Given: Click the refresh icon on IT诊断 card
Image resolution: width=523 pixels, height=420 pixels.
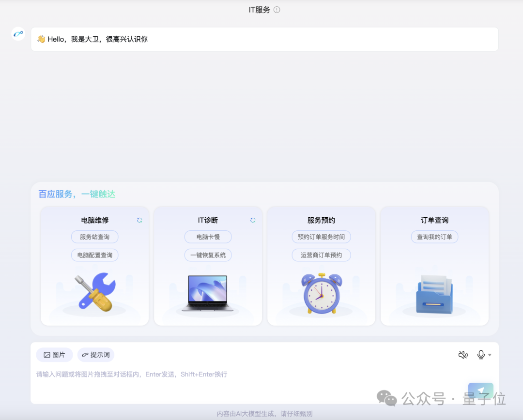Looking at the screenshot, I should 252,220.
